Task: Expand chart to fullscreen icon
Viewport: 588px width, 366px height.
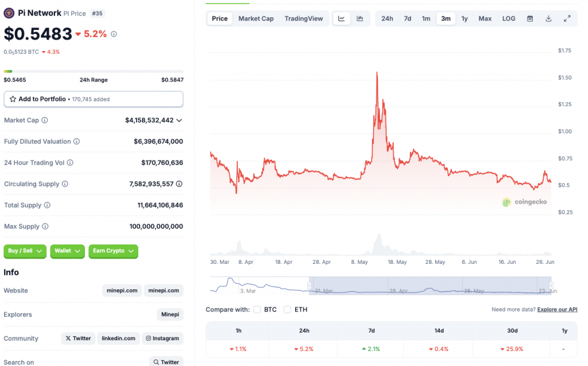Action: click(567, 18)
